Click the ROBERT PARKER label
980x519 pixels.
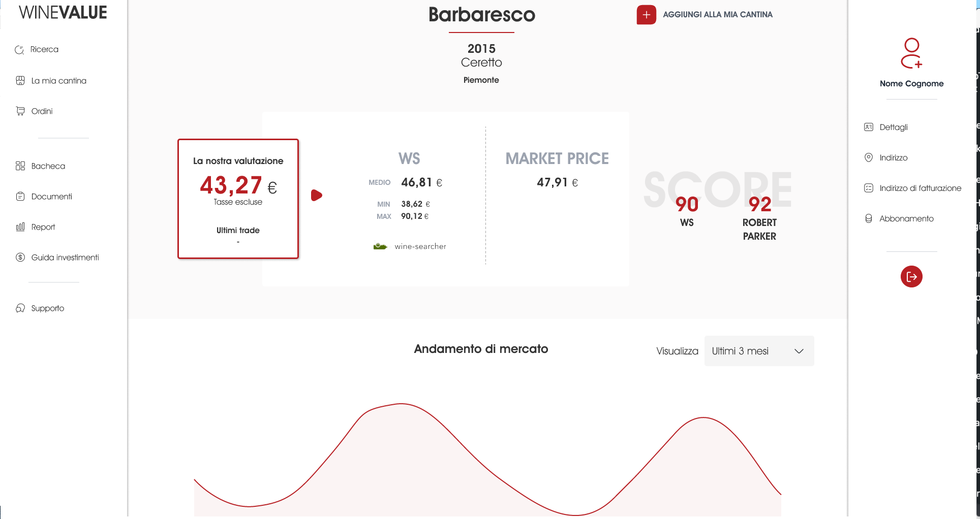(759, 230)
